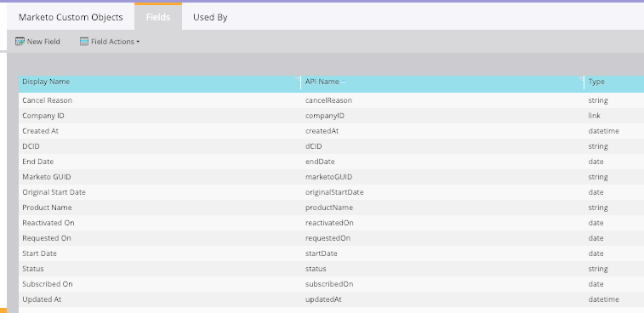Viewport: 644px width, 313px height.
Task: Click the subscribedOn API name cell
Action: [x=329, y=284]
